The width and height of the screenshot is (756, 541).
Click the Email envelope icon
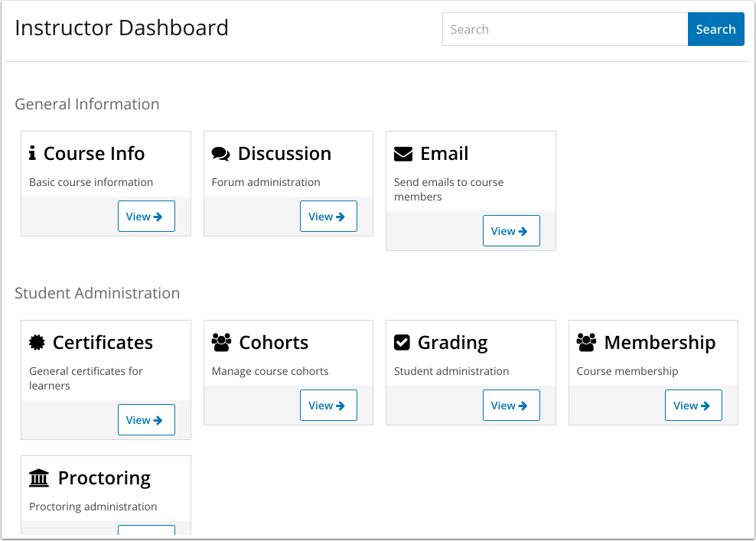pos(404,153)
